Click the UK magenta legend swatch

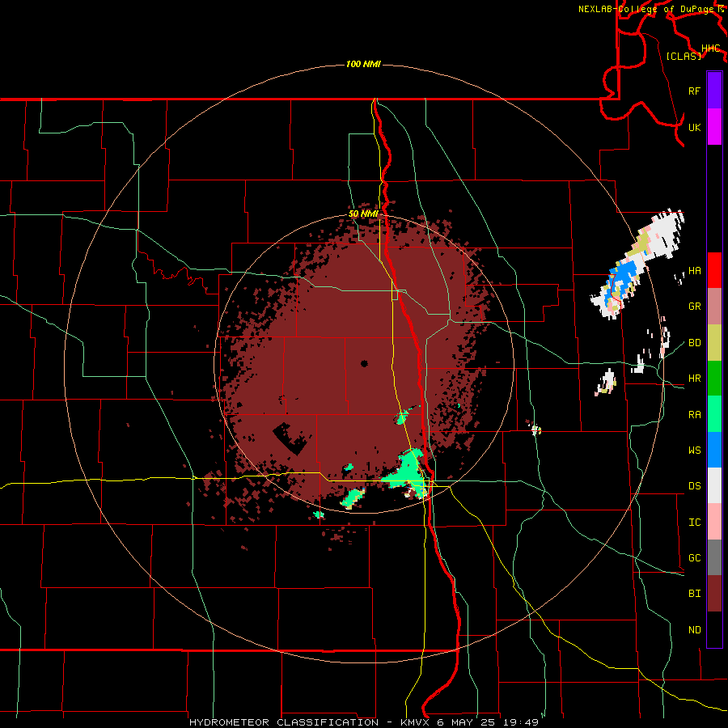[x=714, y=127]
